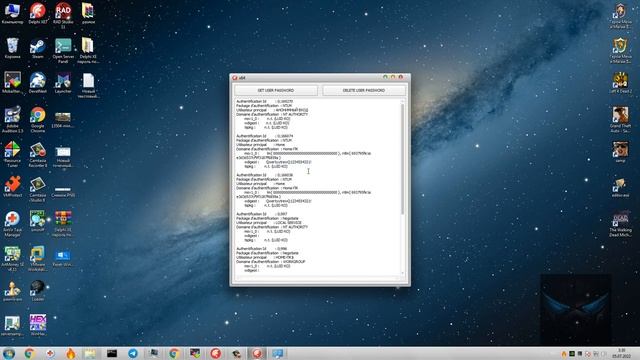The height and width of the screenshot is (360, 640).
Task: Click inside the authentication log text area
Action: (x=318, y=187)
